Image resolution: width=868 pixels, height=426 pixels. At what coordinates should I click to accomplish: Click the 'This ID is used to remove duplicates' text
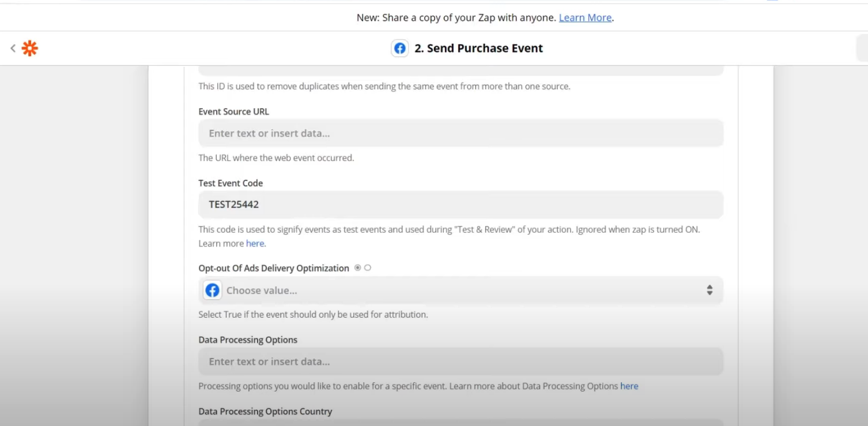click(x=384, y=86)
